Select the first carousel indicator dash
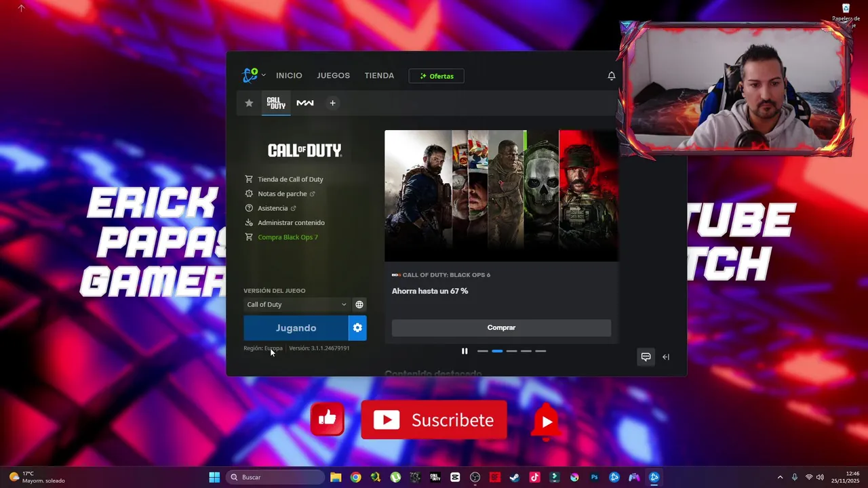The width and height of the screenshot is (868, 488). pos(483,351)
